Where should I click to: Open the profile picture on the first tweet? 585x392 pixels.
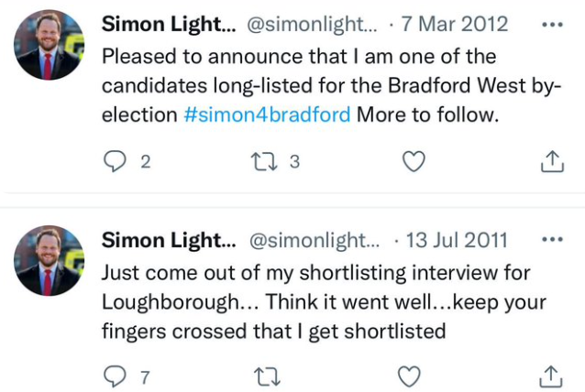point(50,45)
